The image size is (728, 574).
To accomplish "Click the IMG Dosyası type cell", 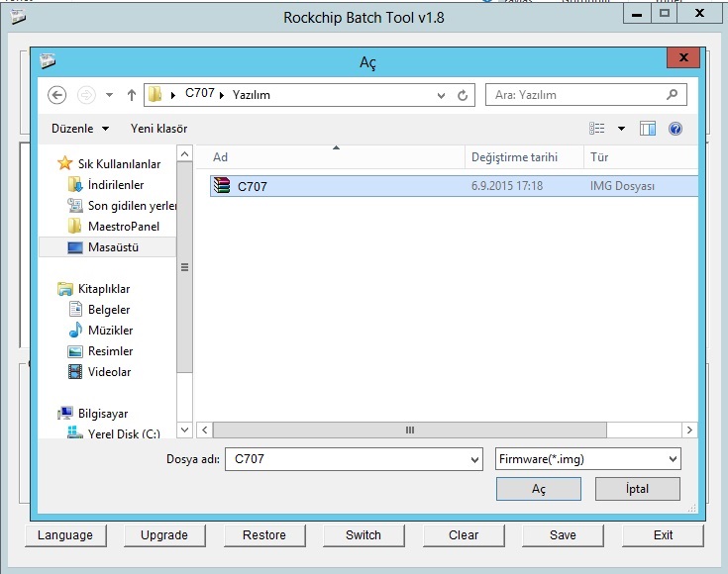I will 622,186.
